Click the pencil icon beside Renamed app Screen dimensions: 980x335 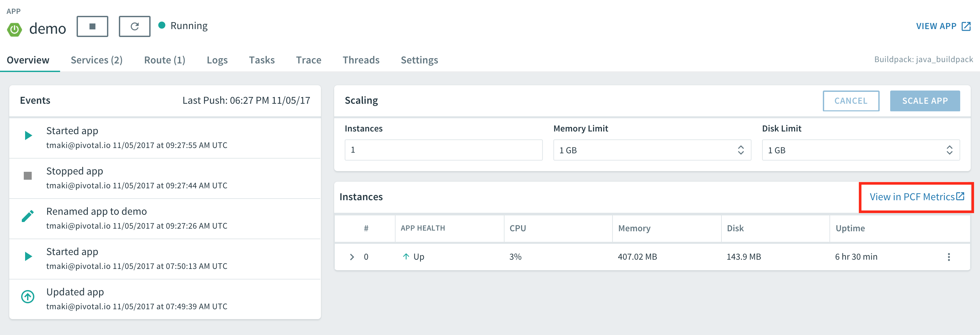pos(28,216)
